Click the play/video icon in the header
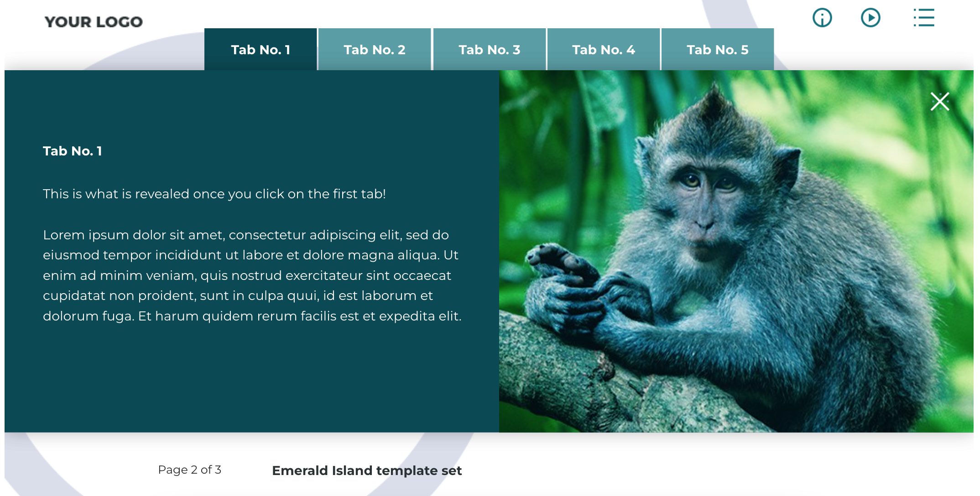980x496 pixels. coord(871,17)
